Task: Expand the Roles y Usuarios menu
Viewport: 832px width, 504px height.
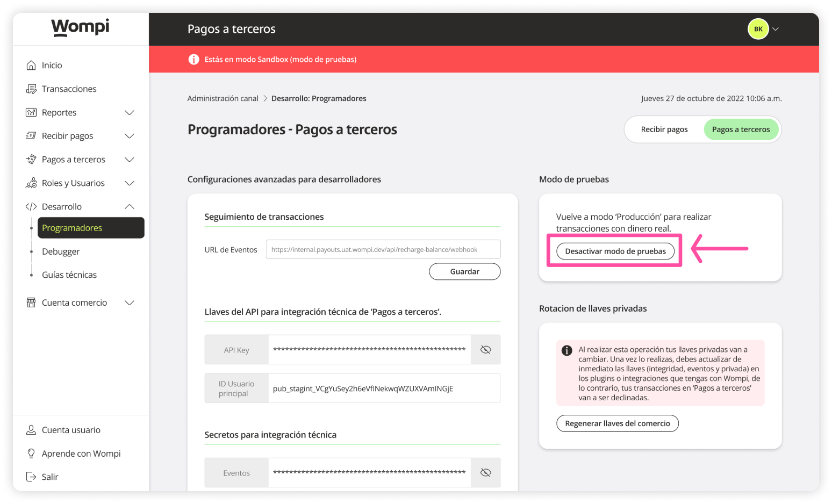Action: [129, 183]
